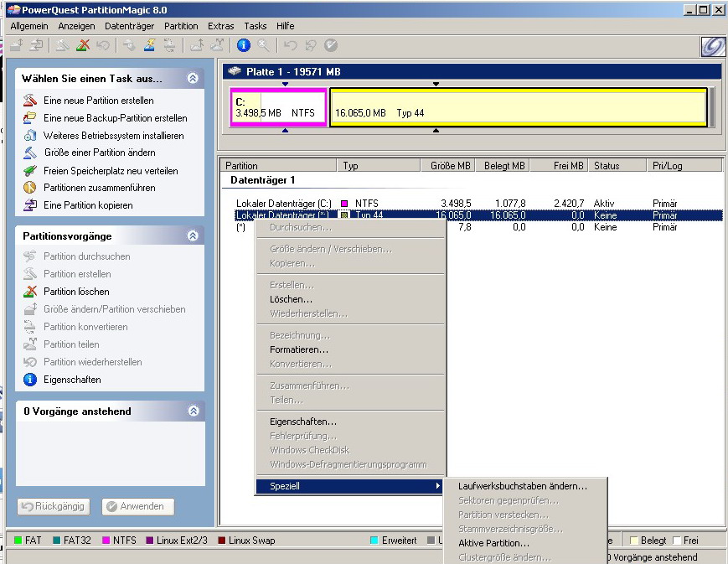Click the Datenträger 1 group heading
Image resolution: width=728 pixels, height=564 pixels.
262,180
